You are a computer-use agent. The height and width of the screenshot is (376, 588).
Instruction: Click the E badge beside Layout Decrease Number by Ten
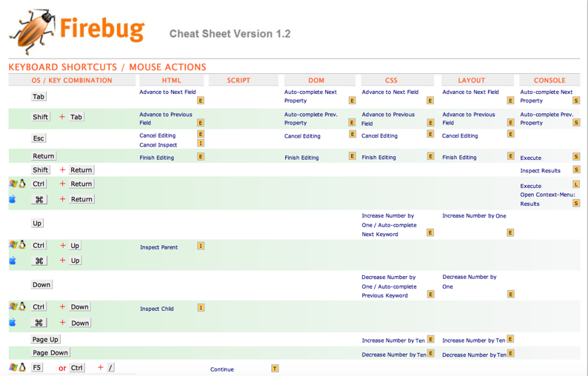510,353
